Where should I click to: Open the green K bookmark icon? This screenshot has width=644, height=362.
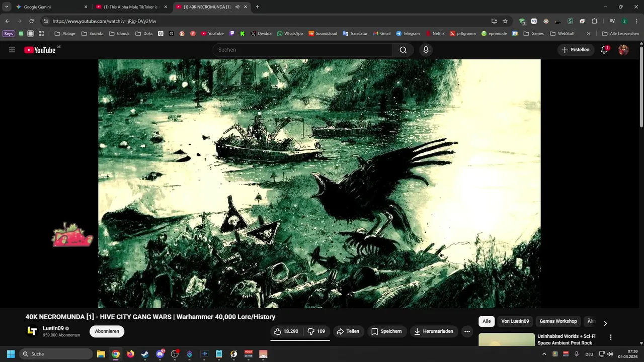pos(243,34)
